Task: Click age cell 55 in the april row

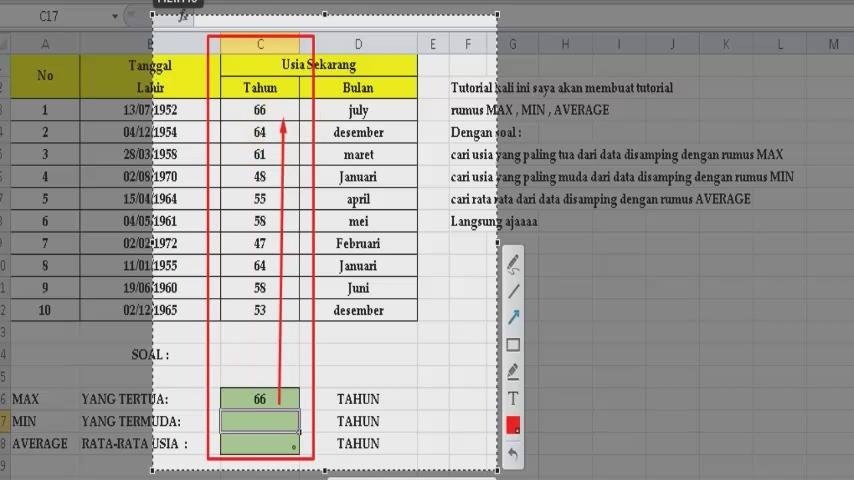Action: pyautogui.click(x=260, y=199)
